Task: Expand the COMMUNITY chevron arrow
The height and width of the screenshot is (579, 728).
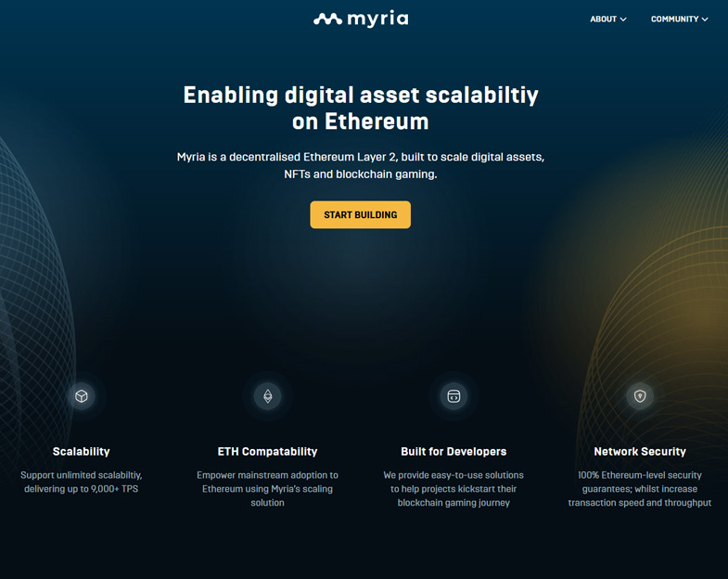Action: tap(705, 19)
